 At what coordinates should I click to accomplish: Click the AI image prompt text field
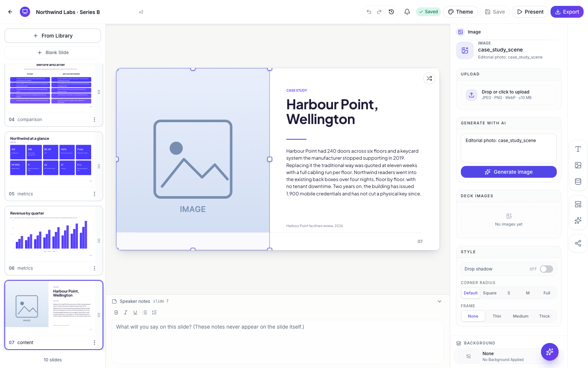pos(509,148)
